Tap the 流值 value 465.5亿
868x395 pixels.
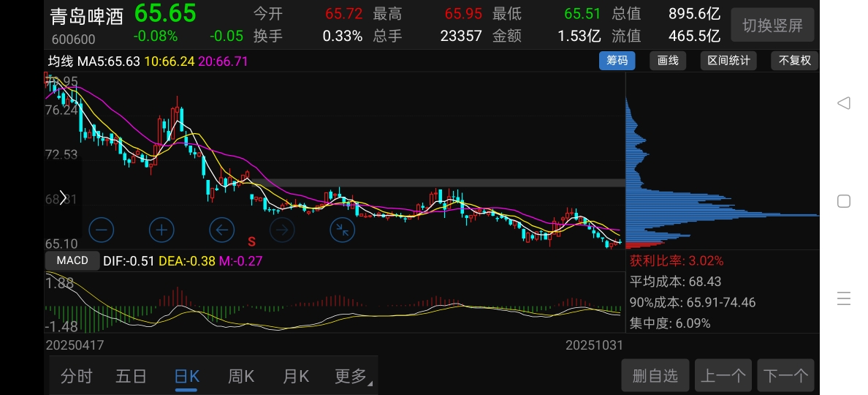click(x=694, y=36)
